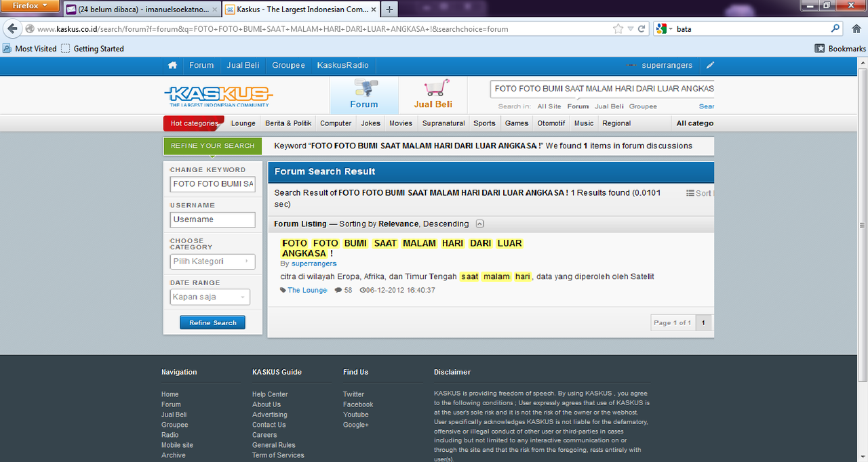This screenshot has width=868, height=462.
Task: Open the Supranatural category
Action: tap(443, 123)
